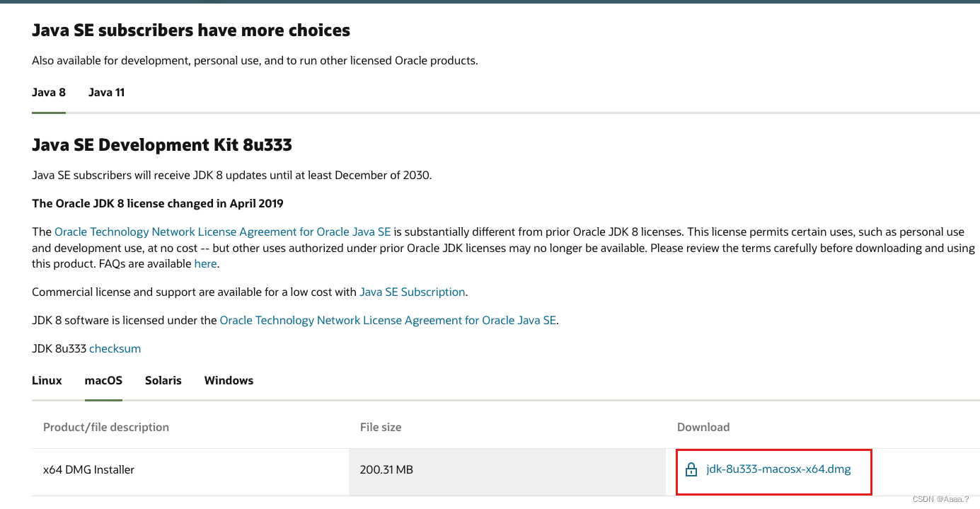Open license link in 'JDK 8 software' line
Screen dimensions: 980x509
pos(388,321)
